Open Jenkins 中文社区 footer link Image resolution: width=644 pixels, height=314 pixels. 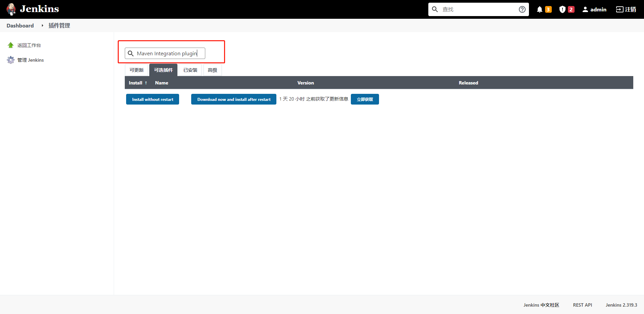point(541,305)
